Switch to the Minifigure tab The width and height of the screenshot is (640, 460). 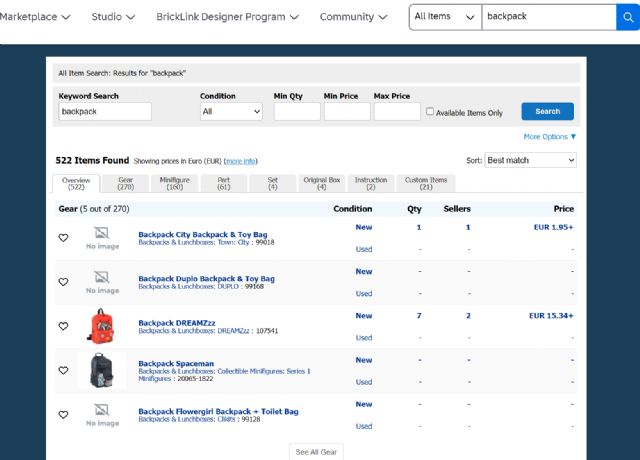(174, 183)
